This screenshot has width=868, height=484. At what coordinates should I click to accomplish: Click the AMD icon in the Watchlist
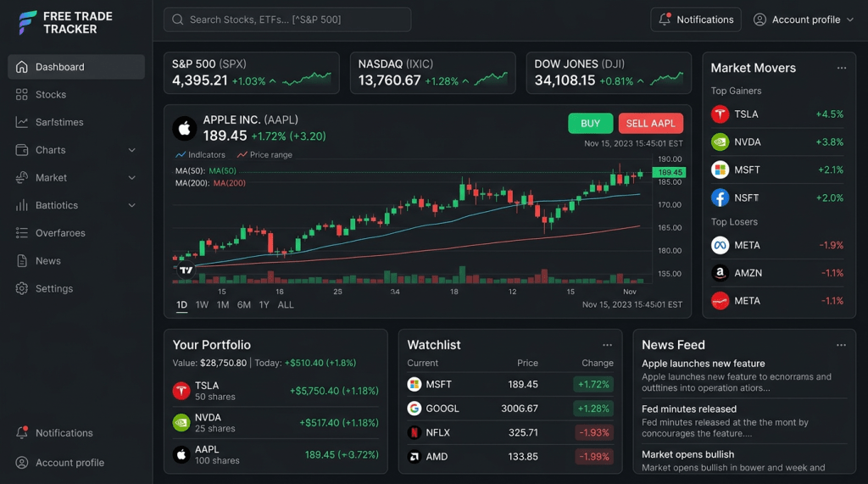point(414,457)
